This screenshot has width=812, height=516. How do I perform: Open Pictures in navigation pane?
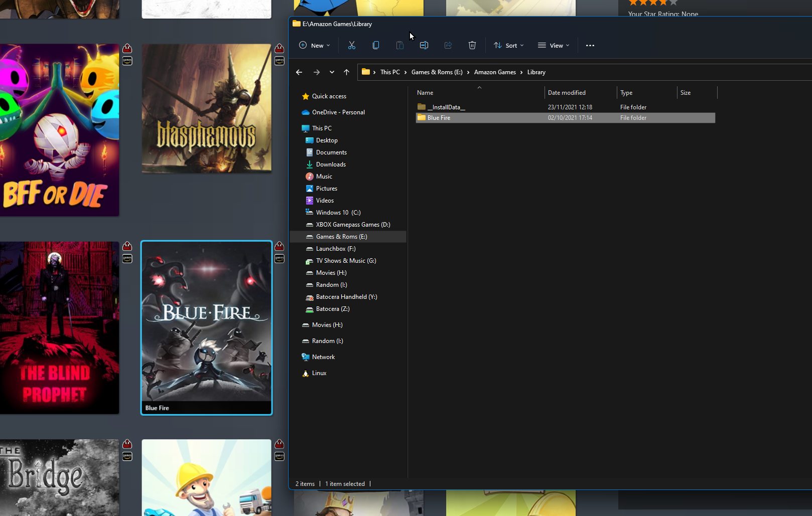322,189
